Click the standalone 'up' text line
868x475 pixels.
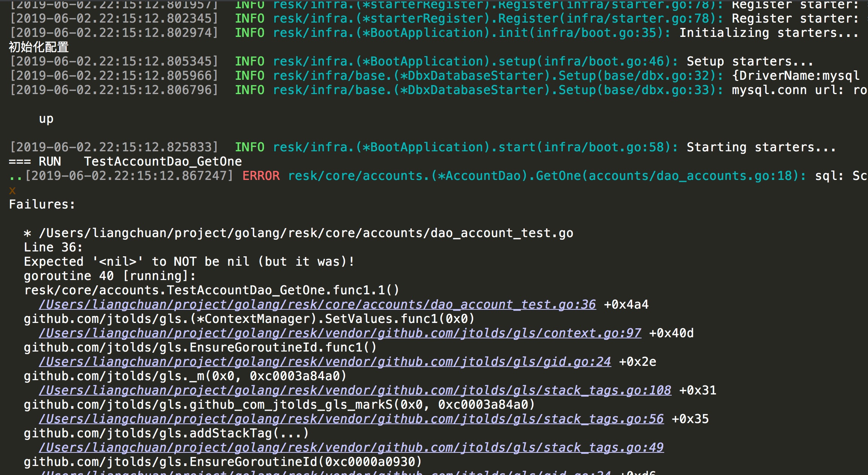(46, 119)
